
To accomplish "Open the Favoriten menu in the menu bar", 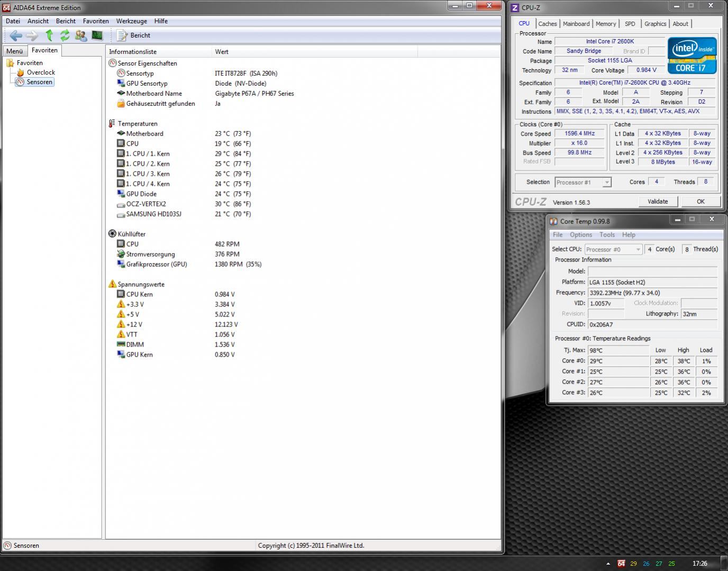I will (x=96, y=21).
